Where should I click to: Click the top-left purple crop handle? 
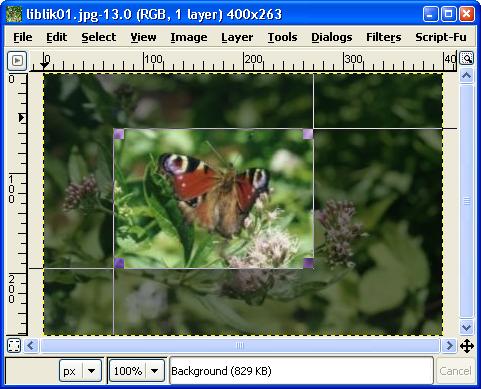pos(119,134)
